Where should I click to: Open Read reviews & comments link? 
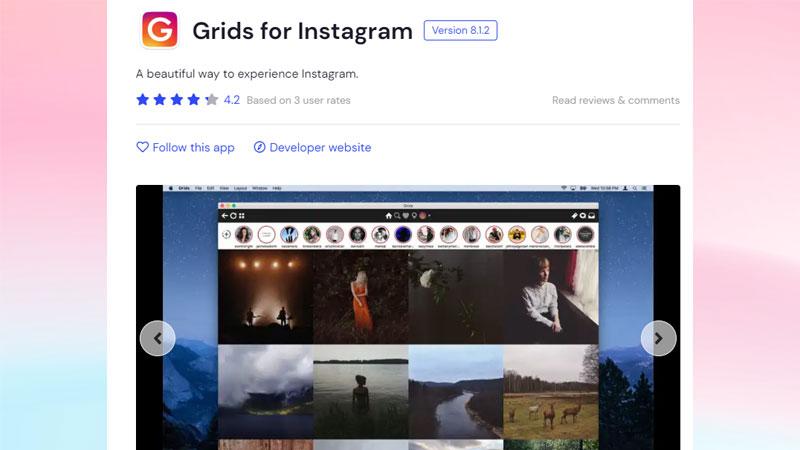click(x=615, y=100)
